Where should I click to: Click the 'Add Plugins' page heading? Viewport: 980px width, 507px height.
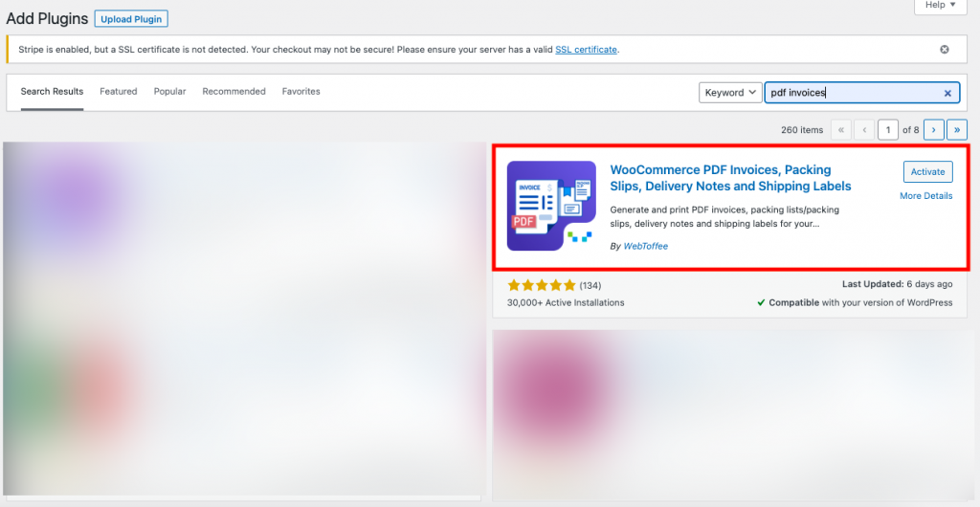(x=48, y=19)
